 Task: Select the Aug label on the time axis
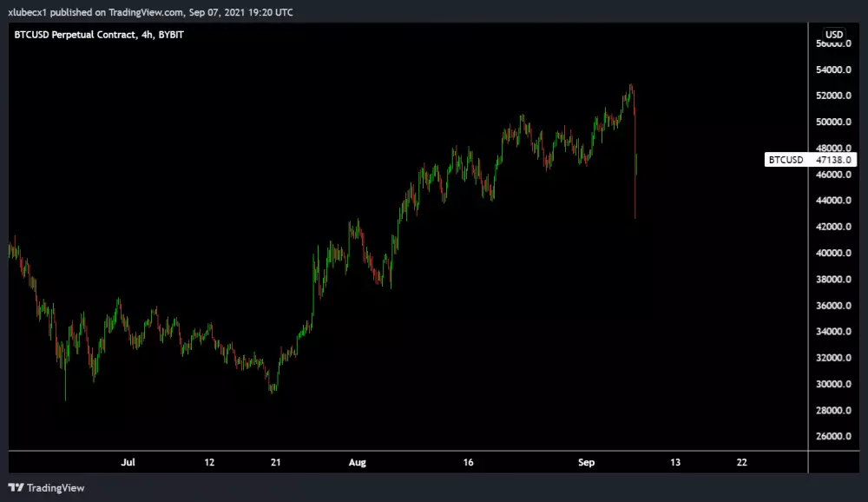click(x=357, y=462)
